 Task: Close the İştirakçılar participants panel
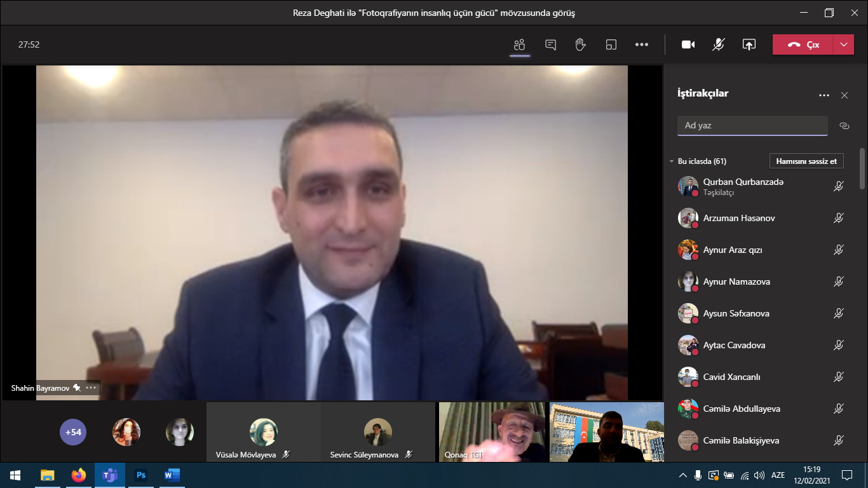click(844, 95)
